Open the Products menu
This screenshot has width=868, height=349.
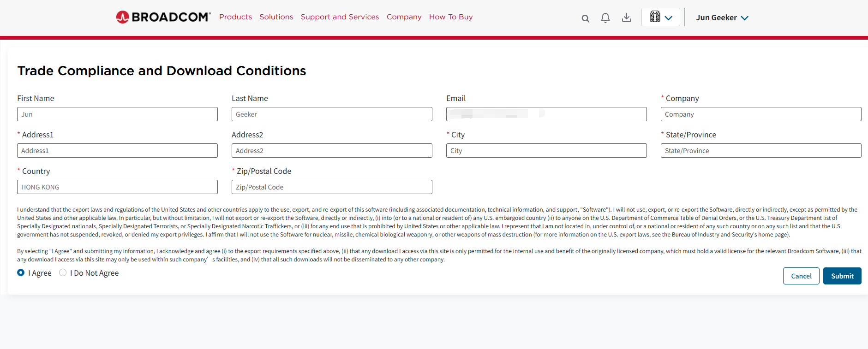235,17
